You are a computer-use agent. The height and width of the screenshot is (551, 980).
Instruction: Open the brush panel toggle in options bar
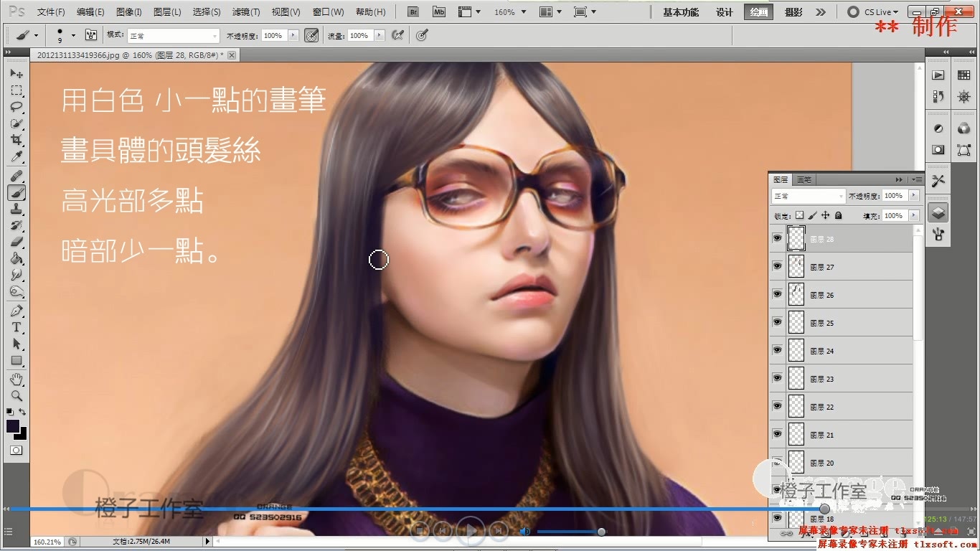tap(91, 35)
